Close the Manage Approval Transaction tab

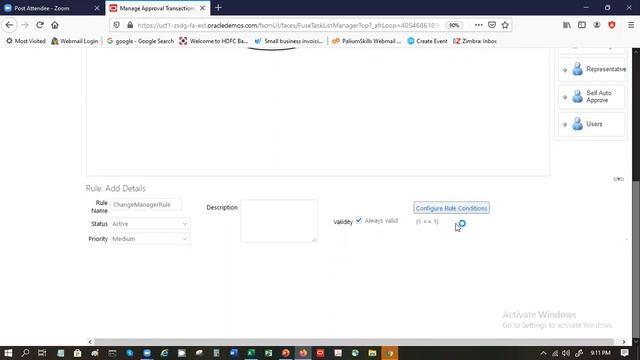pyautogui.click(x=202, y=8)
